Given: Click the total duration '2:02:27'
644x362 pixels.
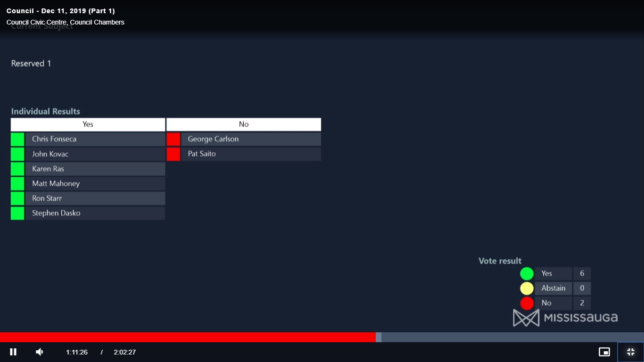Looking at the screenshot, I should [125, 352].
